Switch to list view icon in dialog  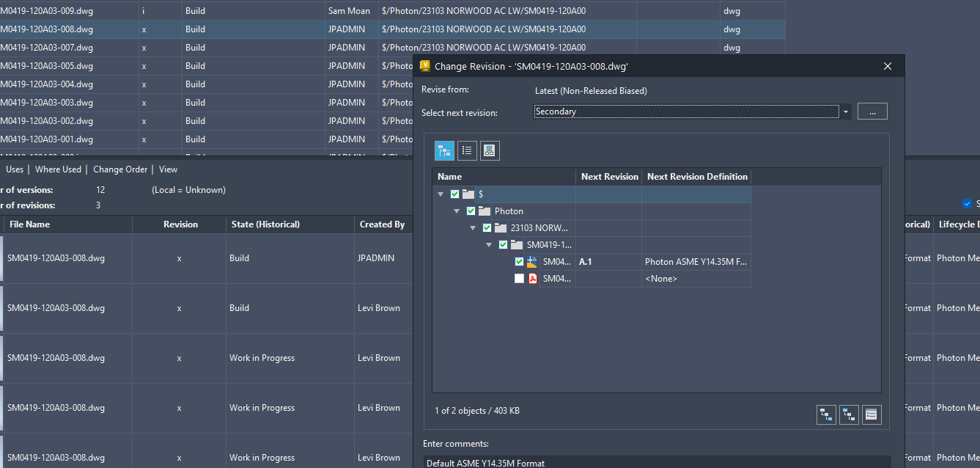point(467,151)
